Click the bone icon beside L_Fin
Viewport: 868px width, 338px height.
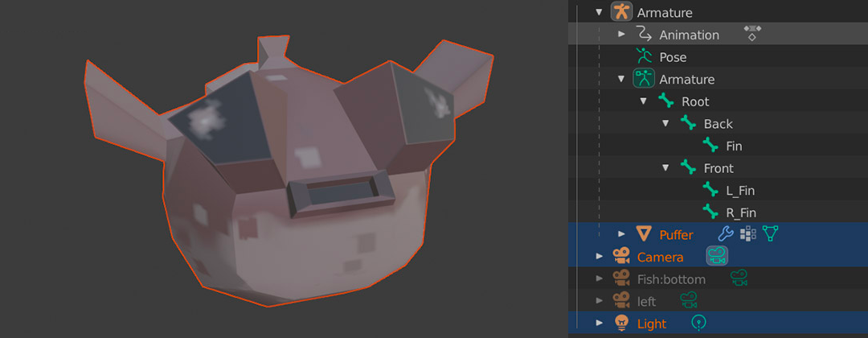710,190
